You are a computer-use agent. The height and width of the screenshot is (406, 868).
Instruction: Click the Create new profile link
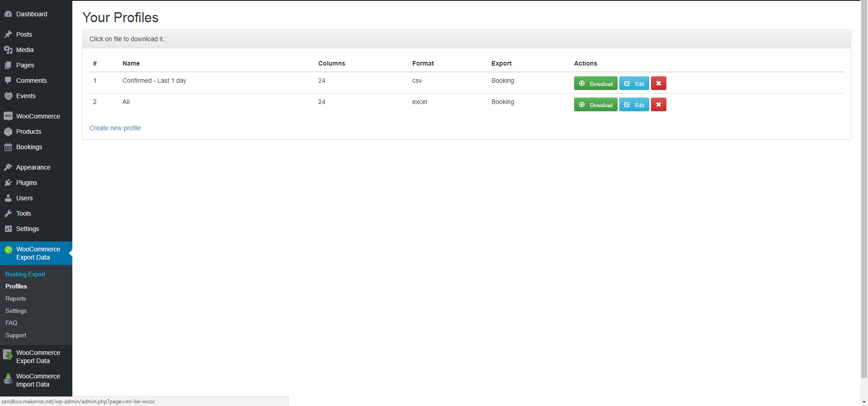[x=115, y=128]
